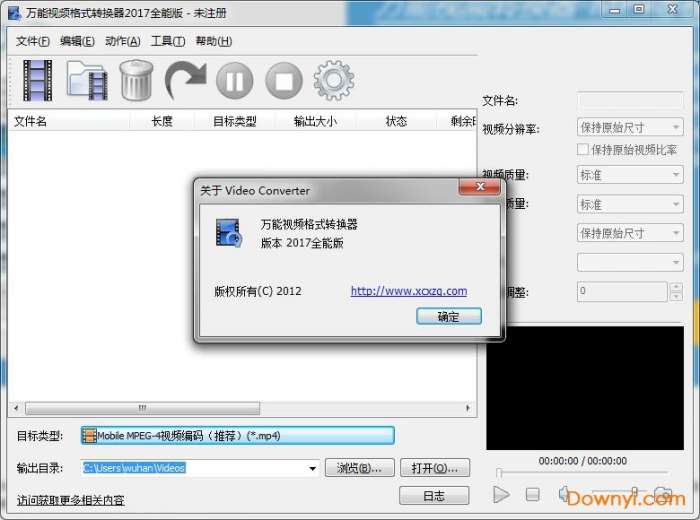Click the length column header
Viewport: 700px width, 520px height.
click(x=162, y=121)
